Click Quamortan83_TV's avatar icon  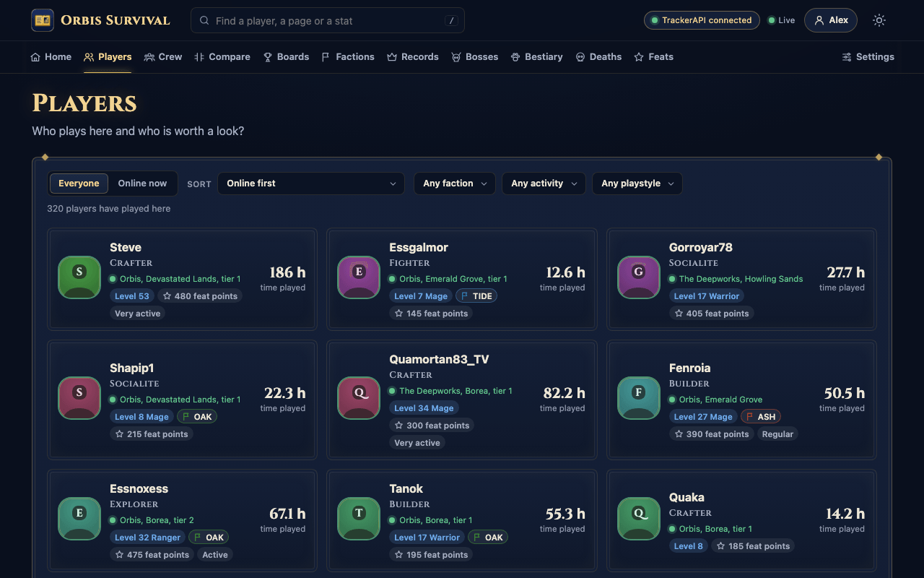[x=359, y=398]
